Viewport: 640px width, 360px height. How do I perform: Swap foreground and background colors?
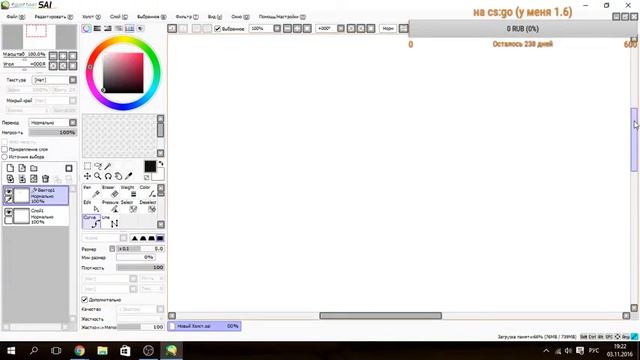(x=161, y=164)
